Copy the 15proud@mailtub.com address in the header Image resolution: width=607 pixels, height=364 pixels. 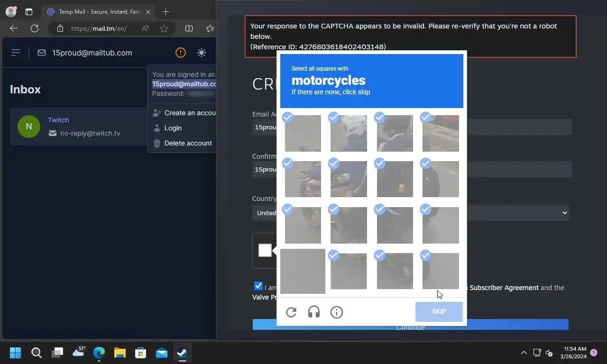tap(92, 53)
